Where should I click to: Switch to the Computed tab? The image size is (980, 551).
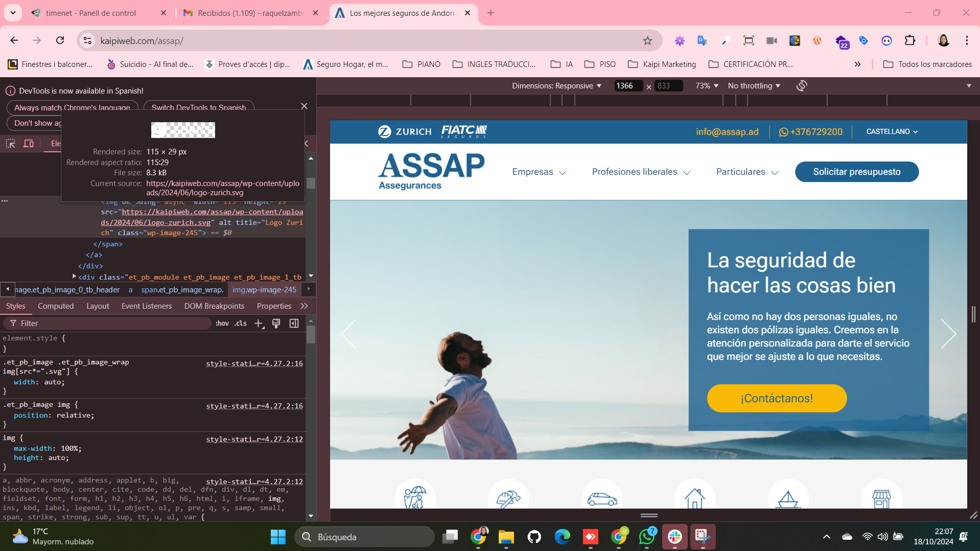coord(56,306)
